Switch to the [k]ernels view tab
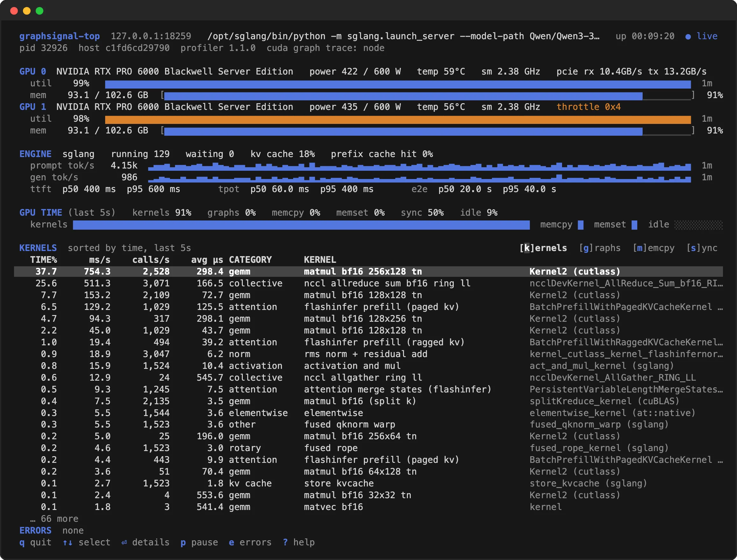This screenshot has width=737, height=560. pyautogui.click(x=543, y=248)
